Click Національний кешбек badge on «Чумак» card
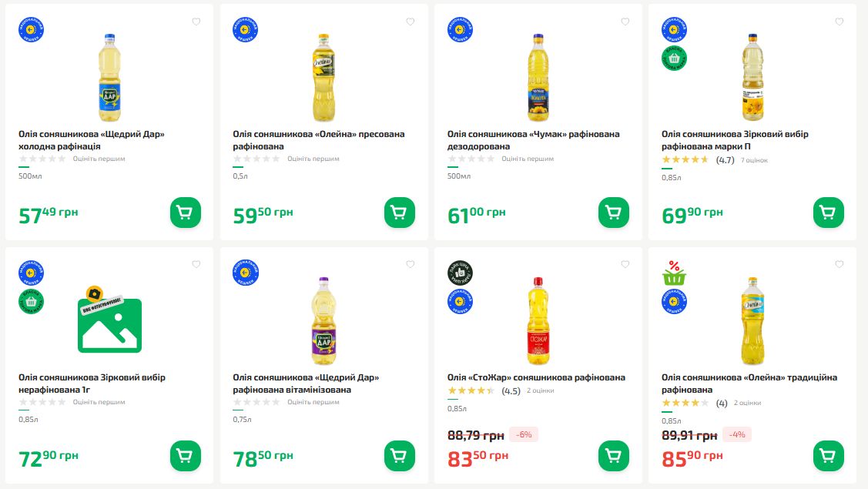 click(460, 30)
